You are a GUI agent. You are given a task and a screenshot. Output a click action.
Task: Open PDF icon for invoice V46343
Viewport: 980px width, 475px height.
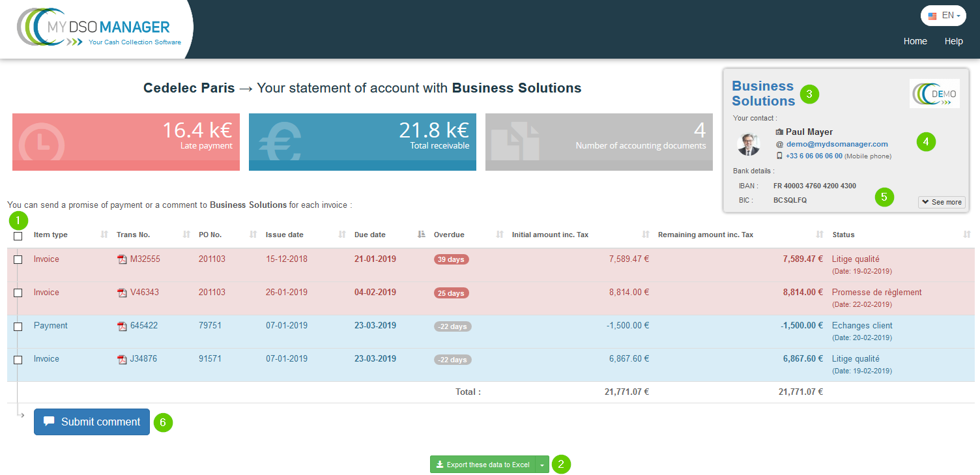point(122,293)
